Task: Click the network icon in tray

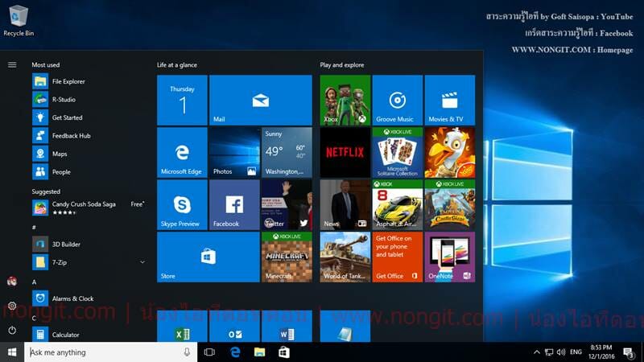Action: click(549, 352)
